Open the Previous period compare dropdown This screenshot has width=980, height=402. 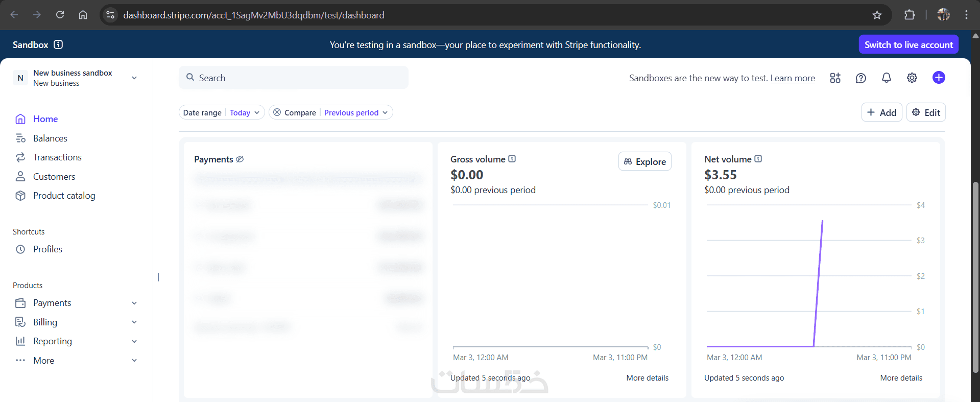[x=356, y=112]
